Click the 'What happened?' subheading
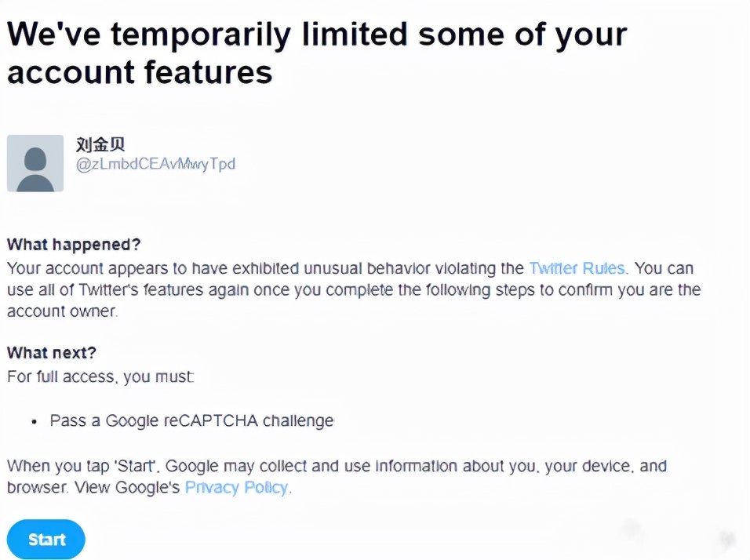 click(x=74, y=245)
